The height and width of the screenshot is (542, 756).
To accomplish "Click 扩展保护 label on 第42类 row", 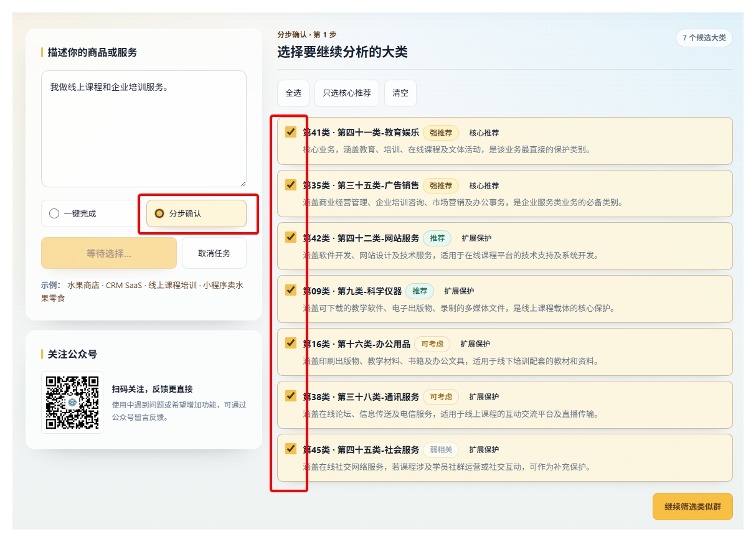I will pyautogui.click(x=476, y=238).
